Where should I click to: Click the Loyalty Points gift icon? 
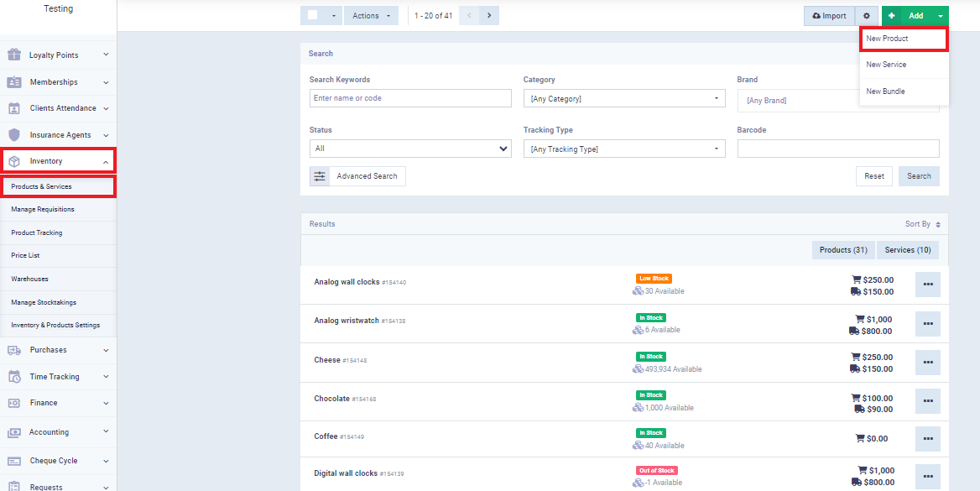click(14, 55)
